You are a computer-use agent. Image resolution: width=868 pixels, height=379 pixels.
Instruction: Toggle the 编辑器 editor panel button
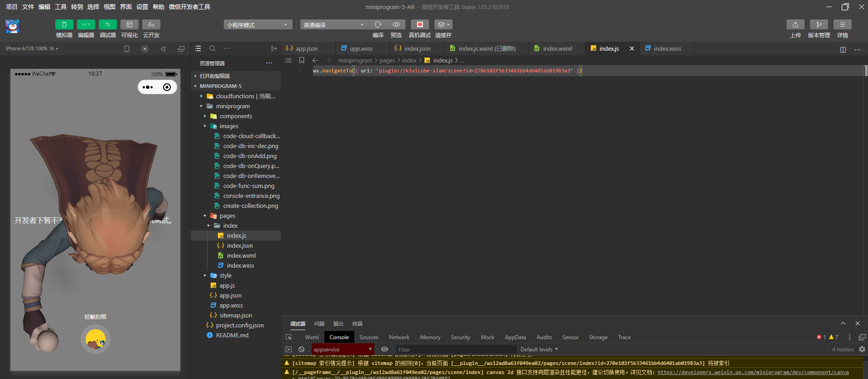(86, 24)
